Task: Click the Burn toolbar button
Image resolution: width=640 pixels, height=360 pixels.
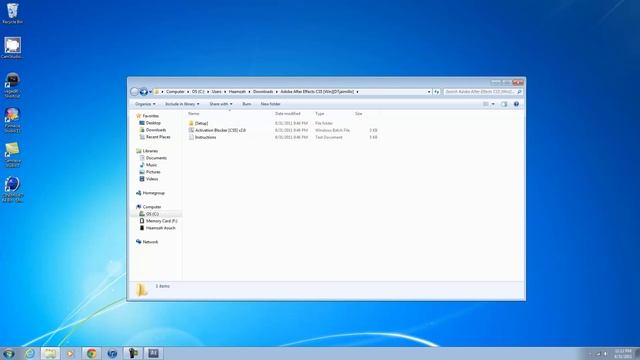Action: click(x=247, y=104)
